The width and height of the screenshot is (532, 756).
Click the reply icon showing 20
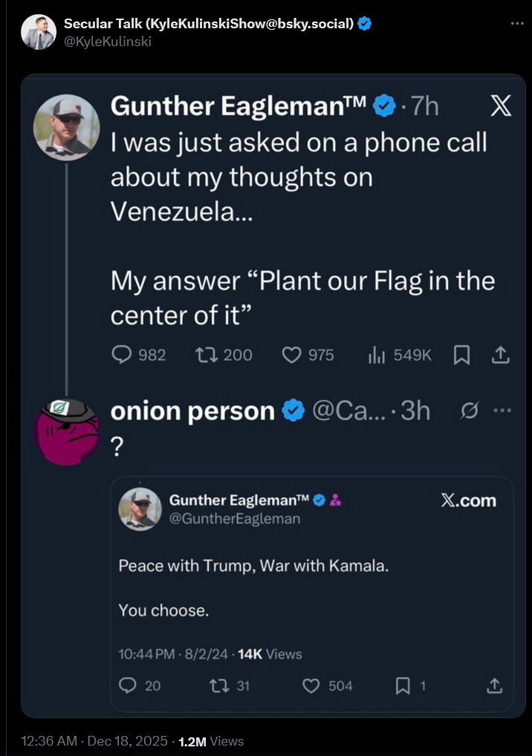pyautogui.click(x=129, y=685)
